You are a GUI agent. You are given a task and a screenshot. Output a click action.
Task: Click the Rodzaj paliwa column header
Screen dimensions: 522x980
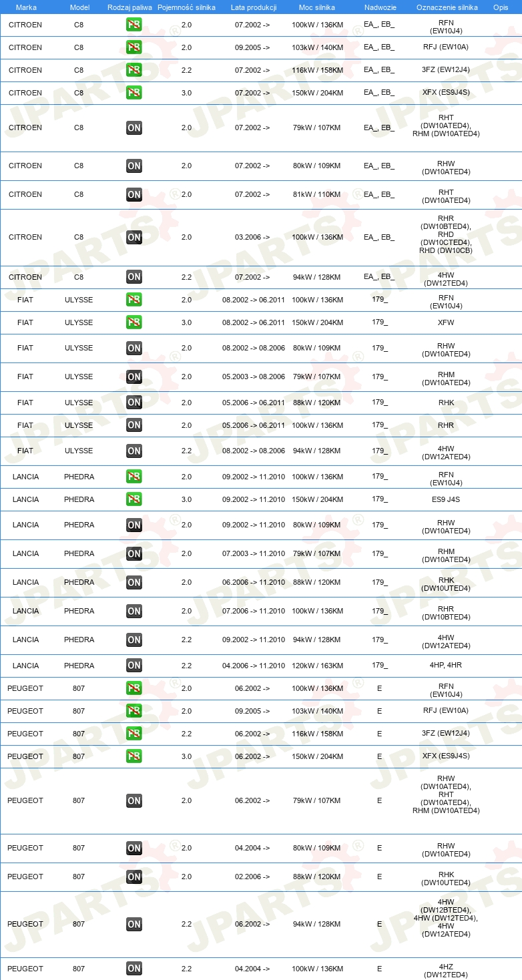[x=130, y=7]
